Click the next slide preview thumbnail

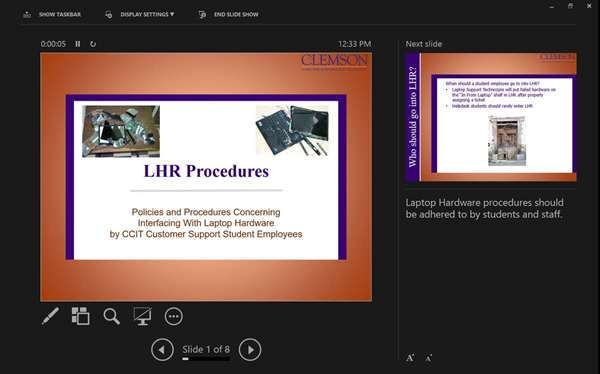(x=491, y=117)
